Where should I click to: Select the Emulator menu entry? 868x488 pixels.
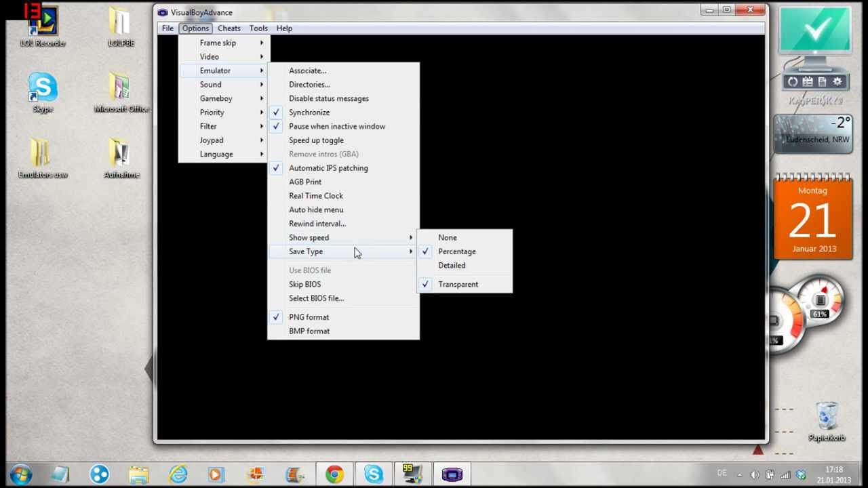pyautogui.click(x=224, y=70)
